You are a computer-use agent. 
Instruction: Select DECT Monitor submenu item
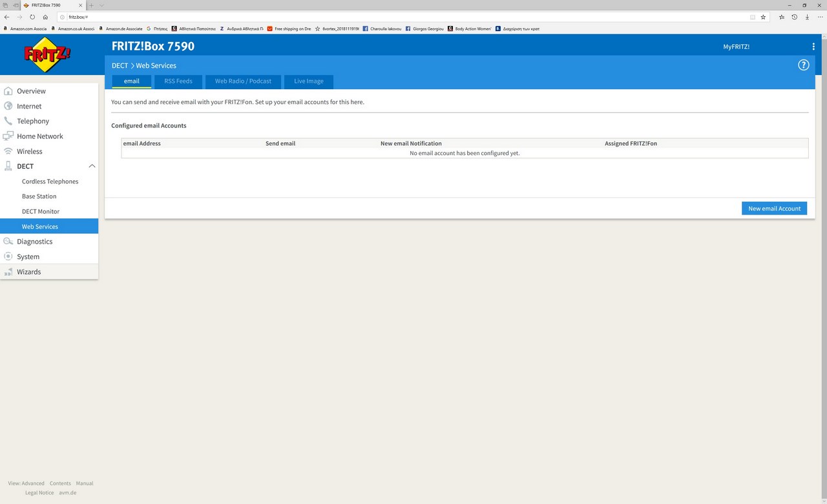tap(40, 211)
